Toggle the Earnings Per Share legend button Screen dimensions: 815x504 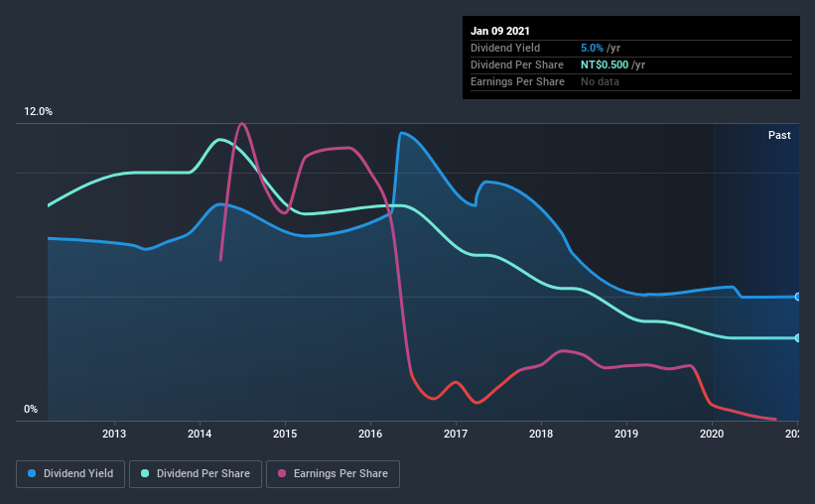(333, 474)
